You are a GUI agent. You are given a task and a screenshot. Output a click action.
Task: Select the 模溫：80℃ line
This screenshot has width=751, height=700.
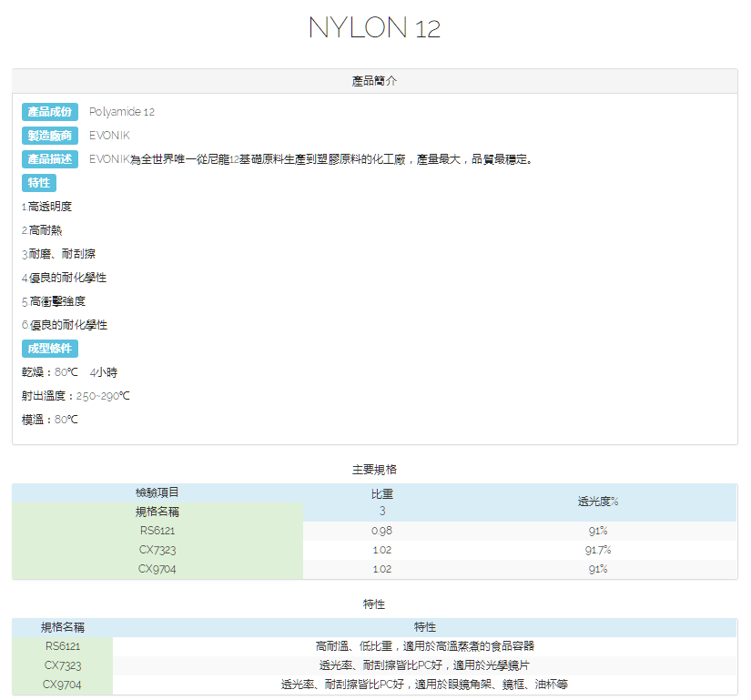50,420
